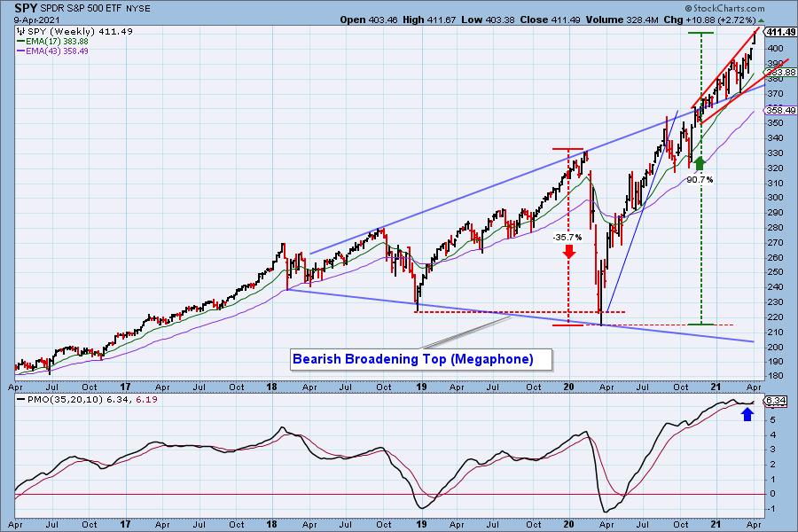Click the '-35.7%' decline label
The height and width of the screenshot is (532, 798).
click(x=567, y=238)
